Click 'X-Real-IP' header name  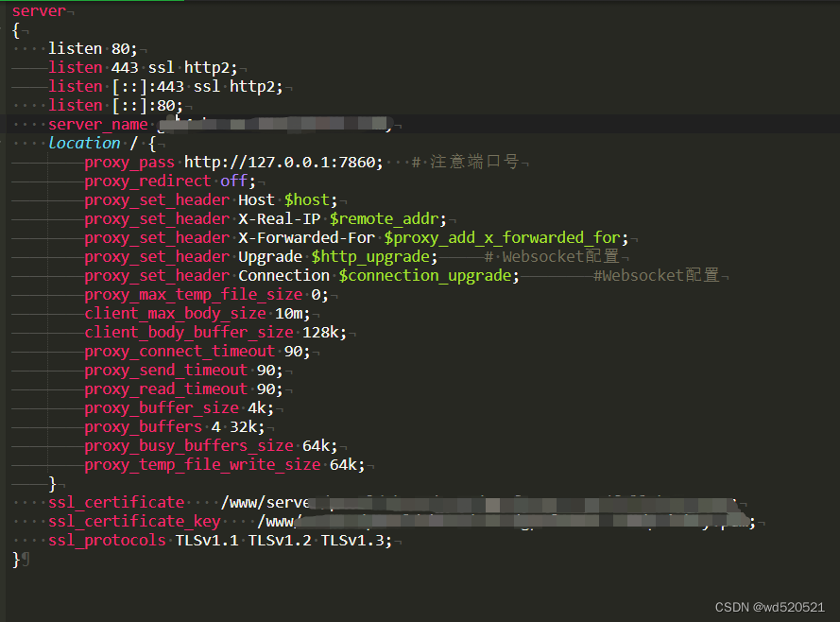279,219
